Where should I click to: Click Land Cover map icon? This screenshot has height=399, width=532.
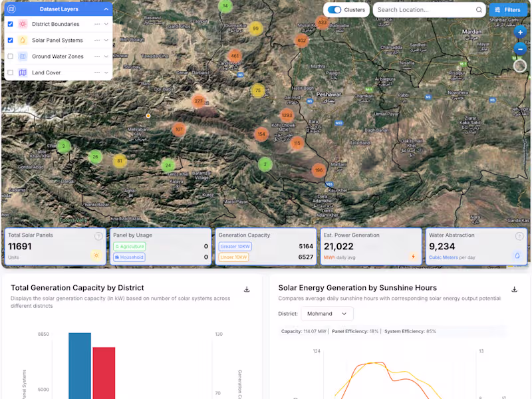point(23,72)
